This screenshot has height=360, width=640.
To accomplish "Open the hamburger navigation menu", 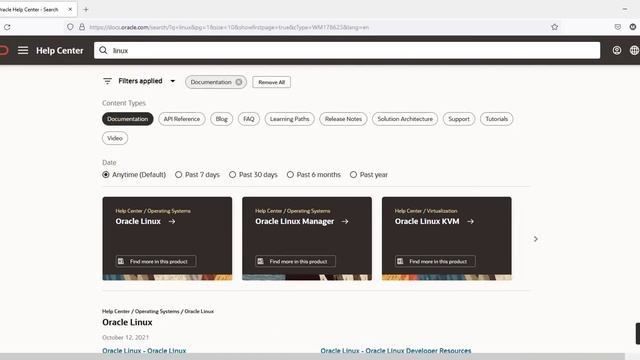I will tap(23, 50).
